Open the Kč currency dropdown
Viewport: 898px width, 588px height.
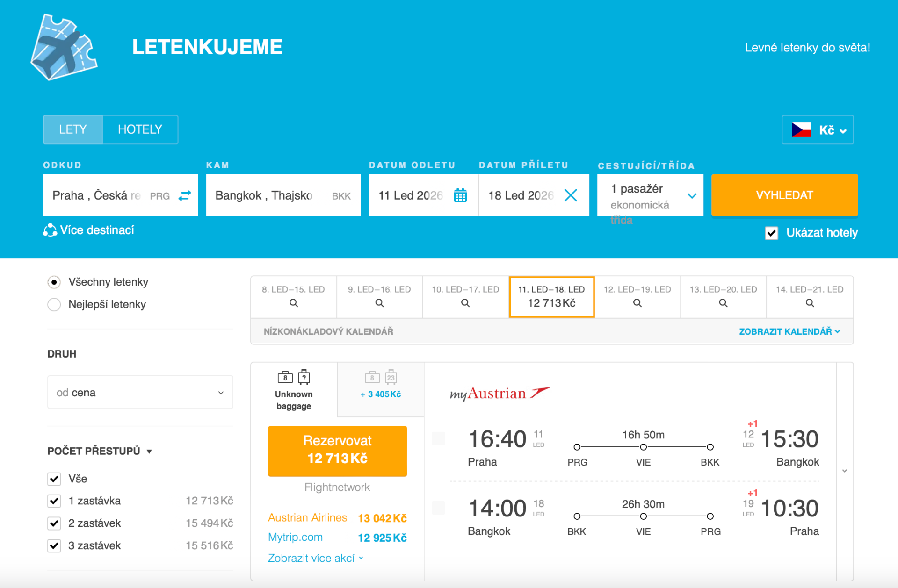click(818, 130)
